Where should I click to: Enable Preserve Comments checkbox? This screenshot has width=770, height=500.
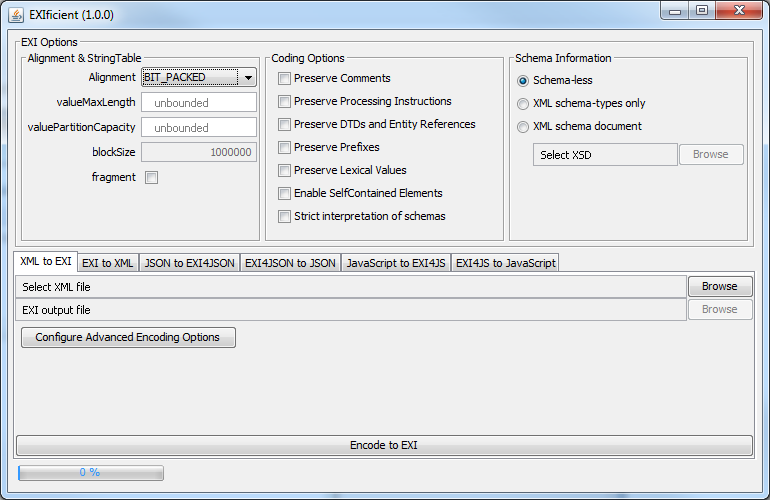tap(284, 79)
